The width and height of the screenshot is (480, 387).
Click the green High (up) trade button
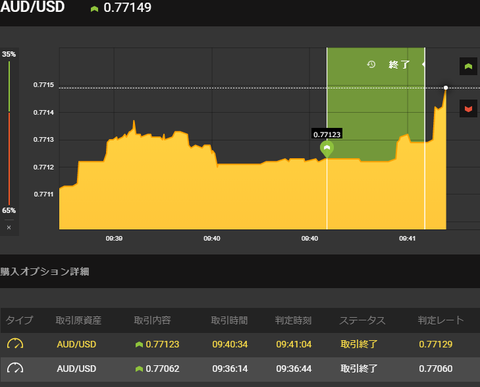pyautogui.click(x=468, y=66)
